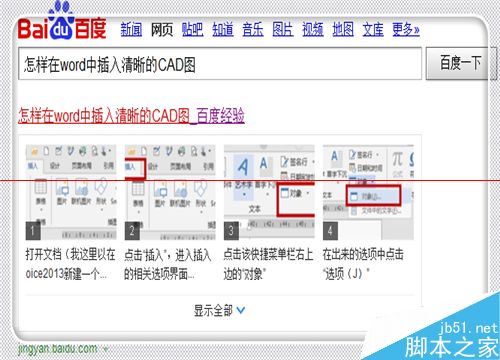Go to 知道 section
The image size is (500, 360).
click(223, 29)
